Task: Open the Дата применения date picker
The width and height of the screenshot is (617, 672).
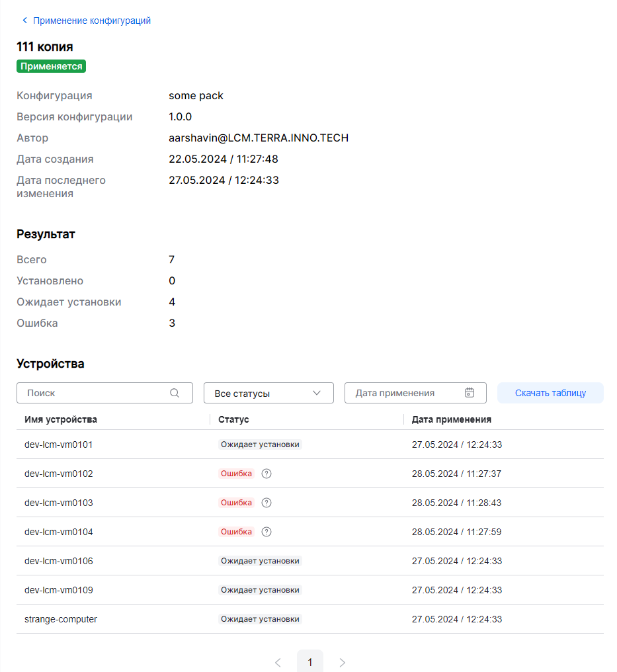Action: click(403, 393)
